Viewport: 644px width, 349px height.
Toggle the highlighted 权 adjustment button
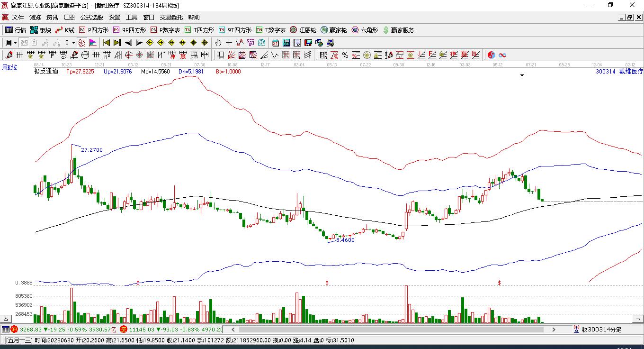(82, 43)
